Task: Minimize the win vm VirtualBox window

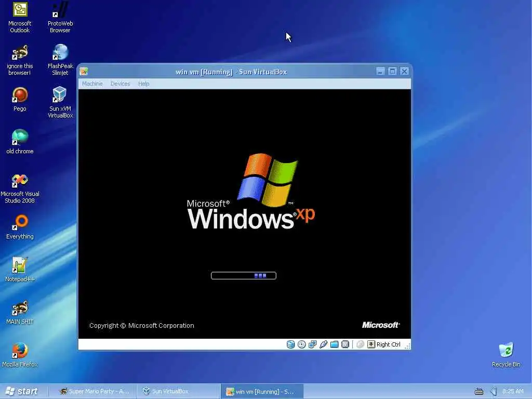Action: coord(380,71)
